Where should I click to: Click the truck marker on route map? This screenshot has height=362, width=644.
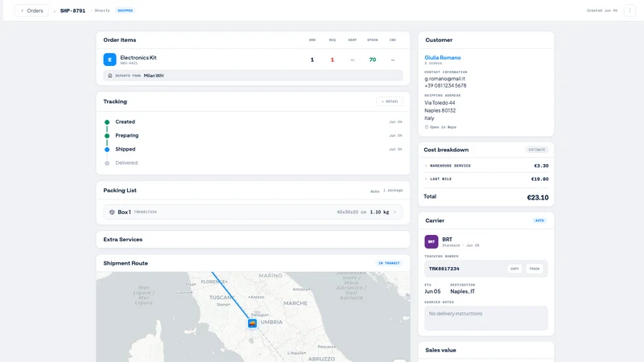coord(252,323)
